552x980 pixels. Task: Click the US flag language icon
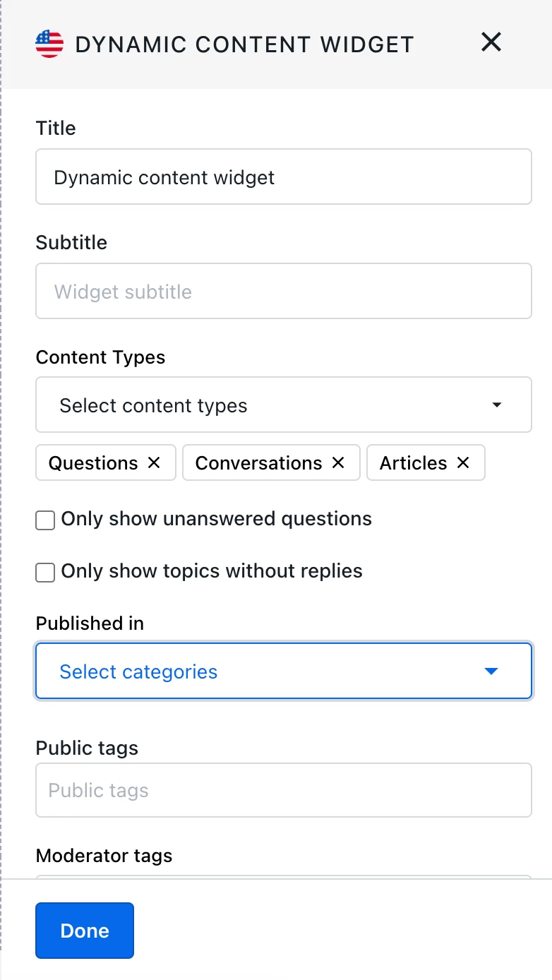(49, 44)
